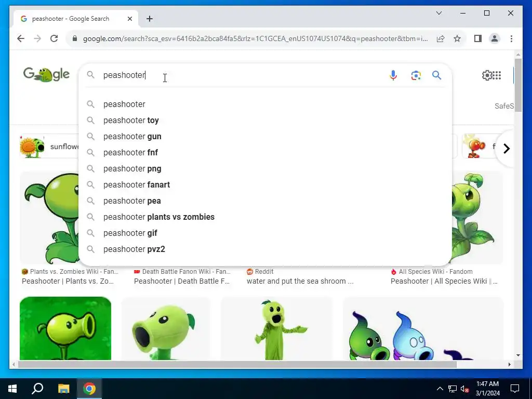Click the address bar URL
This screenshot has height=399, width=532.
255,38
